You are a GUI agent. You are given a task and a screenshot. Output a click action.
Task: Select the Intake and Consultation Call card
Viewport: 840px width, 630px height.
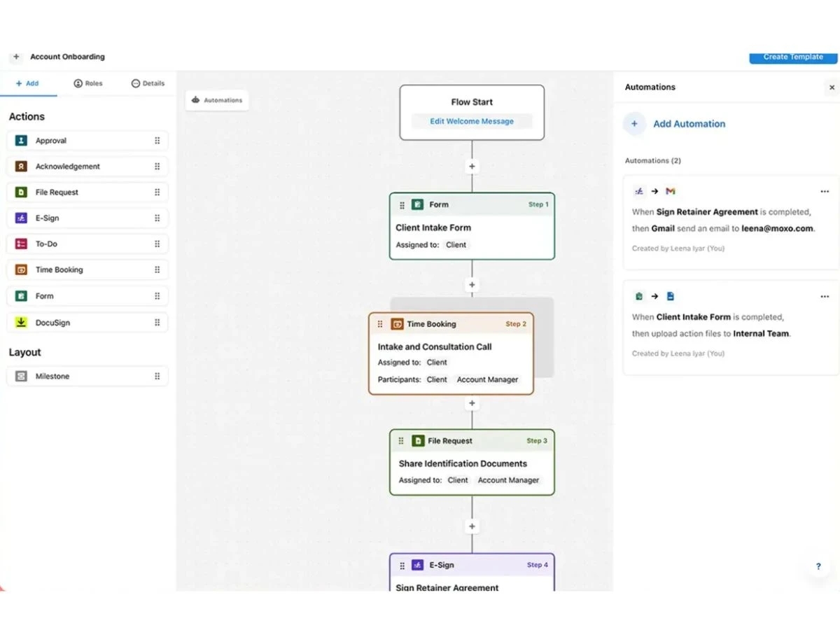[x=451, y=353]
